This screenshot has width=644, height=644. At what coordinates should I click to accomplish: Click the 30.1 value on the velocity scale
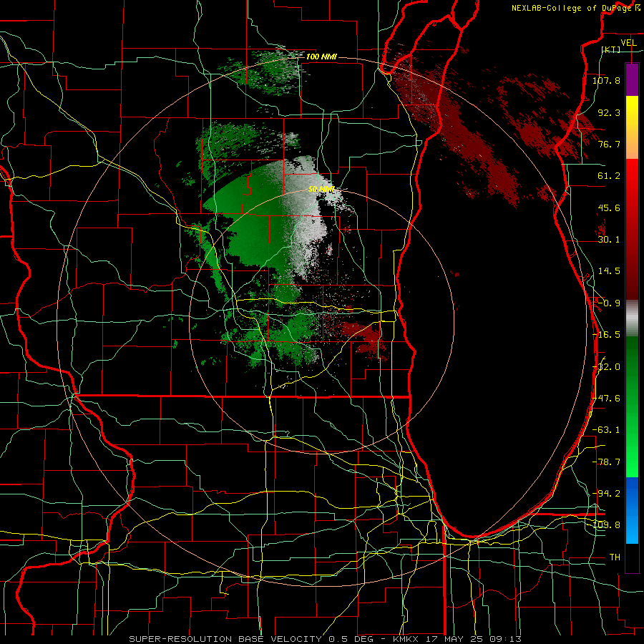click(x=609, y=240)
